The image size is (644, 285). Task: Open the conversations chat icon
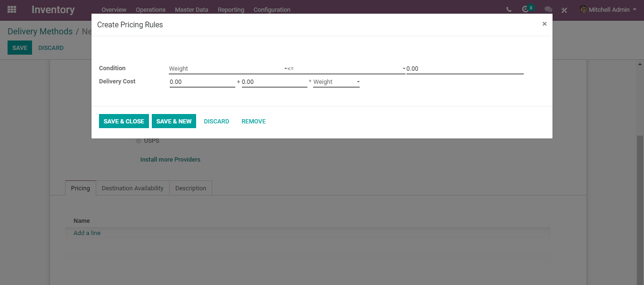[548, 9]
